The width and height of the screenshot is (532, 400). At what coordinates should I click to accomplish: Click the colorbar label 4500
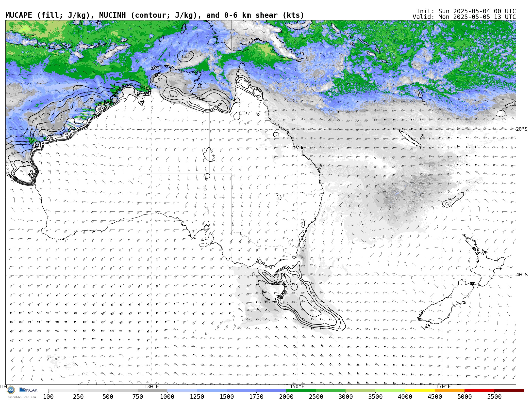click(x=435, y=397)
